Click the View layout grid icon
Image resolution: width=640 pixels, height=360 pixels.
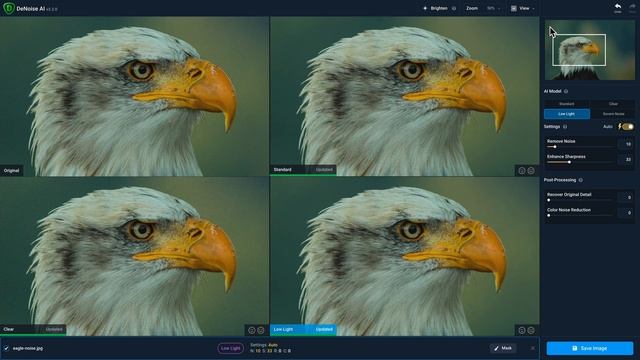[513, 8]
